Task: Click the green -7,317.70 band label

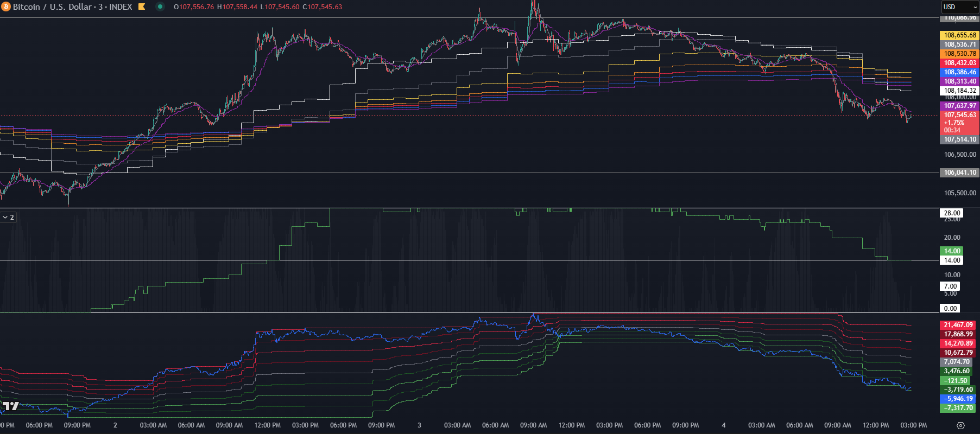Action: [958, 408]
